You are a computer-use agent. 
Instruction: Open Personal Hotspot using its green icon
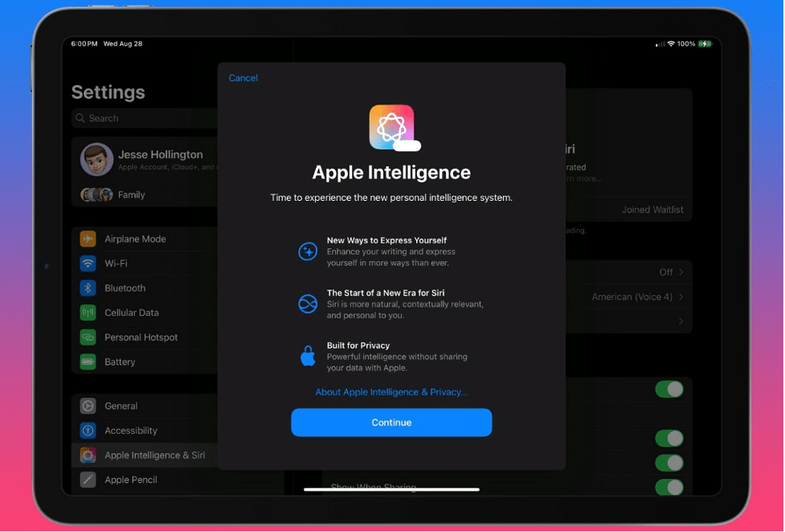87,337
